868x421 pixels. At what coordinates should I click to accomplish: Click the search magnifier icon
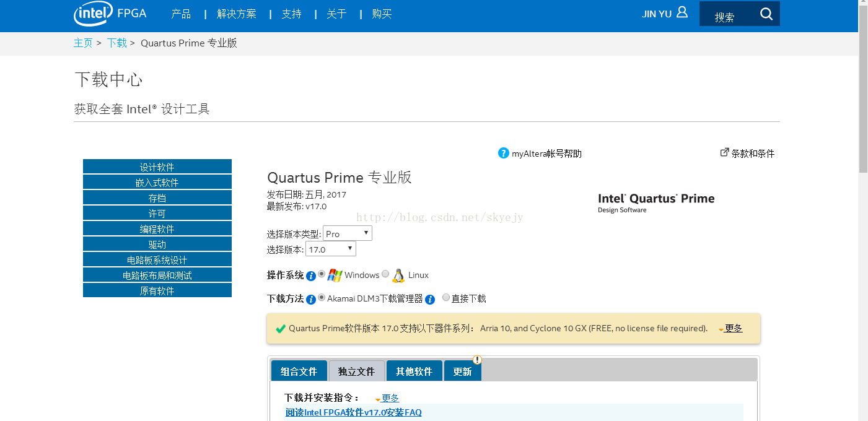(x=766, y=14)
